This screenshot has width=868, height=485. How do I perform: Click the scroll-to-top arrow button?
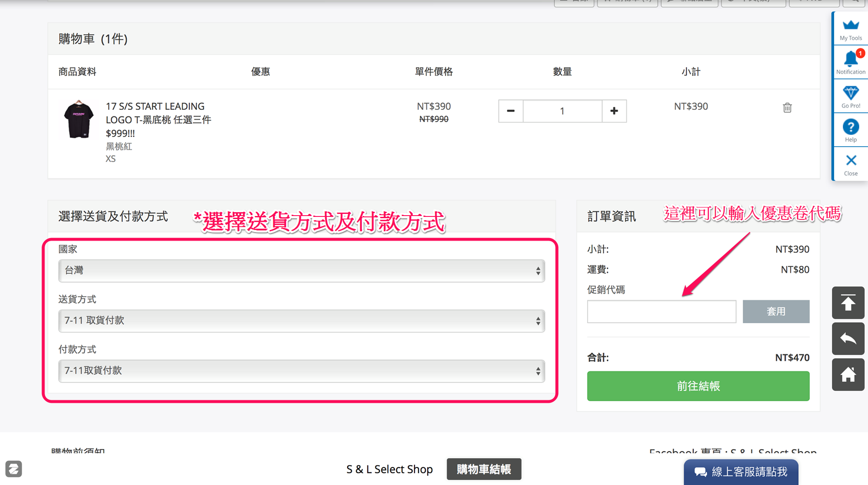848,302
